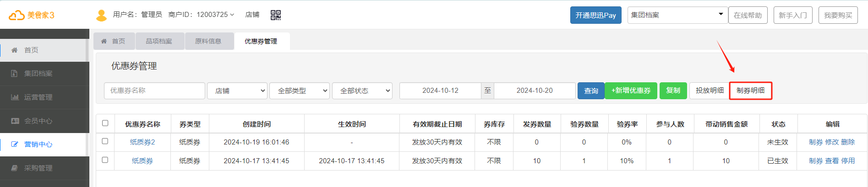Toggle the select-all checkbox in table header
Screen dimensions: 868x187
click(x=105, y=123)
